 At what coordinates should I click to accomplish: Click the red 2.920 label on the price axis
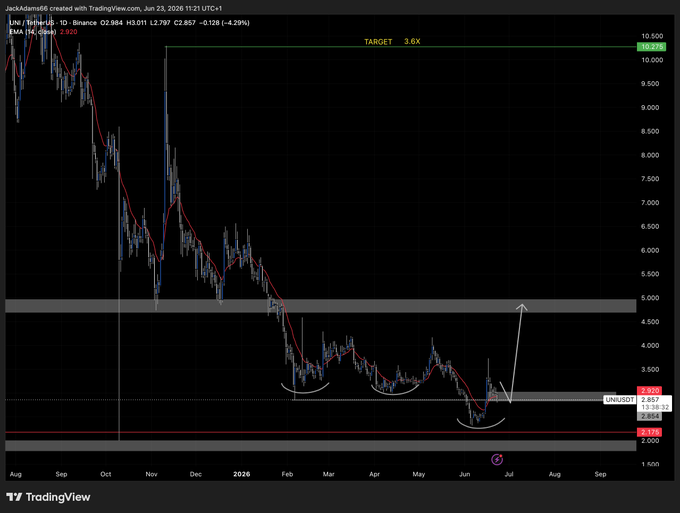(650, 391)
